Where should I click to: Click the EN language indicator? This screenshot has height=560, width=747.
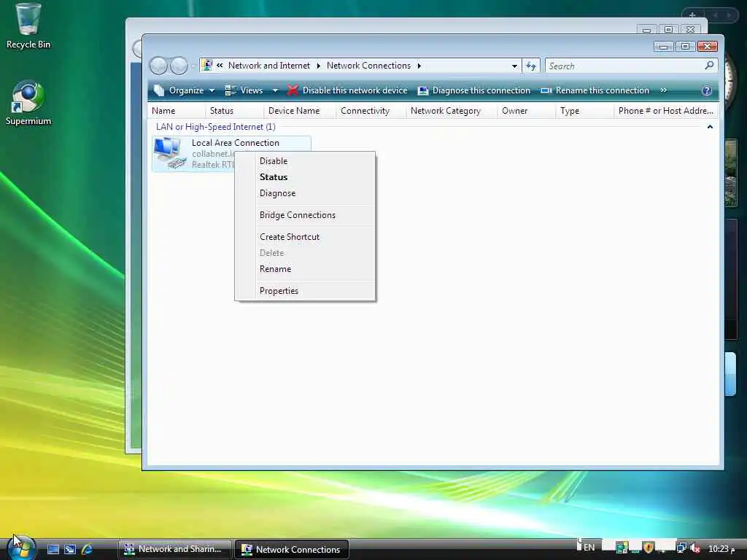[x=589, y=548]
